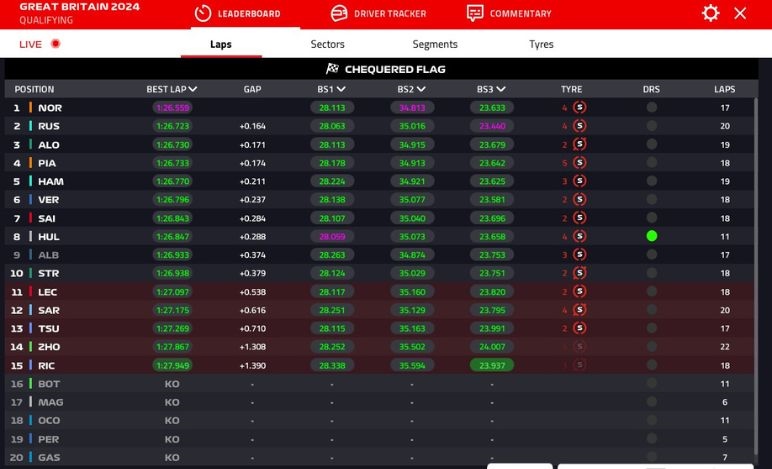Expand the BEST LAP column dropdown

pyautogui.click(x=192, y=89)
